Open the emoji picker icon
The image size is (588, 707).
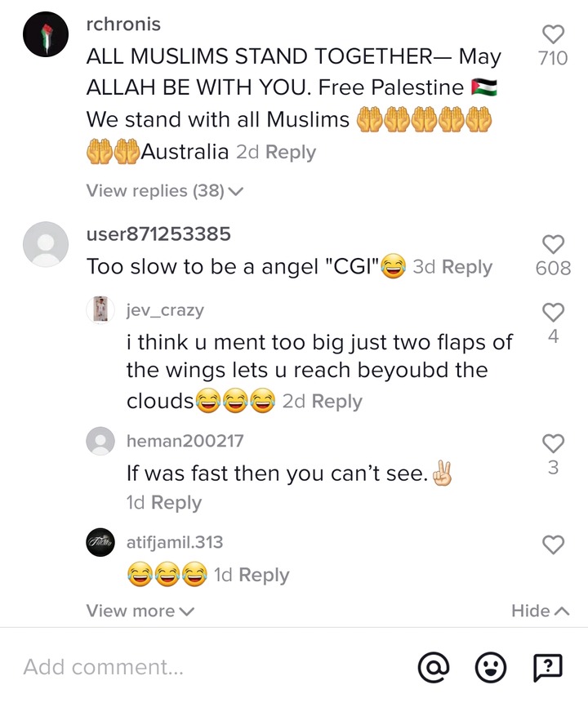(x=491, y=667)
